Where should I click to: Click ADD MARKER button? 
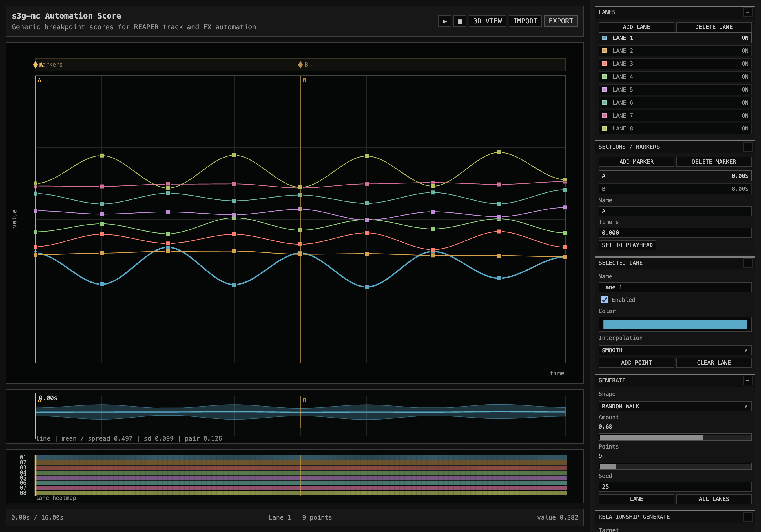click(x=636, y=162)
